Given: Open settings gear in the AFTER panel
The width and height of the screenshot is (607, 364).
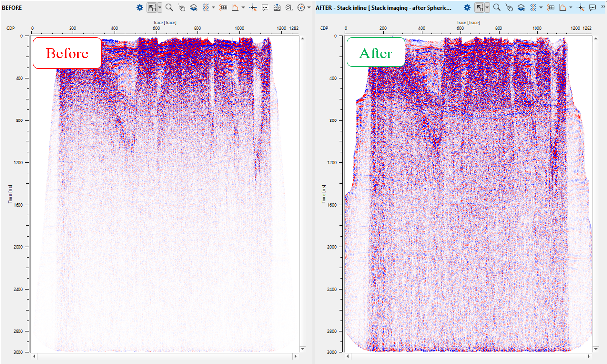Looking at the screenshot, I should [467, 8].
